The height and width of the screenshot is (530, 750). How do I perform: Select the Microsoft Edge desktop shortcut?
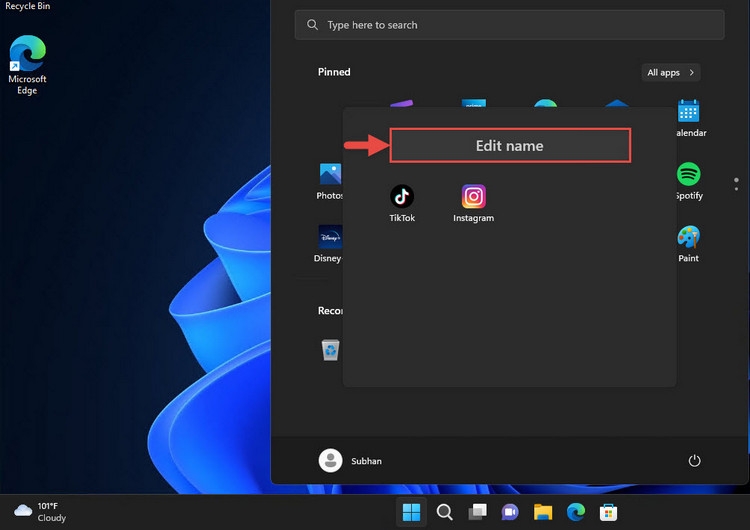coord(27,65)
